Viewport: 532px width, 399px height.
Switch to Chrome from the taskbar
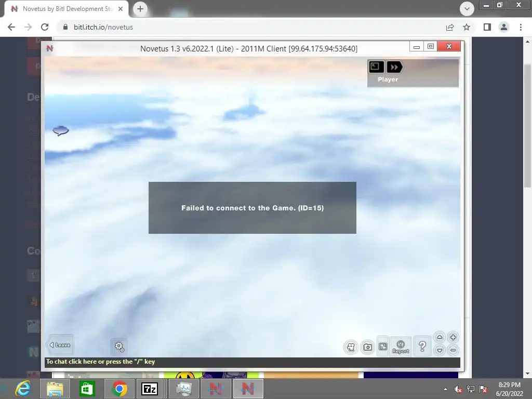(x=119, y=389)
